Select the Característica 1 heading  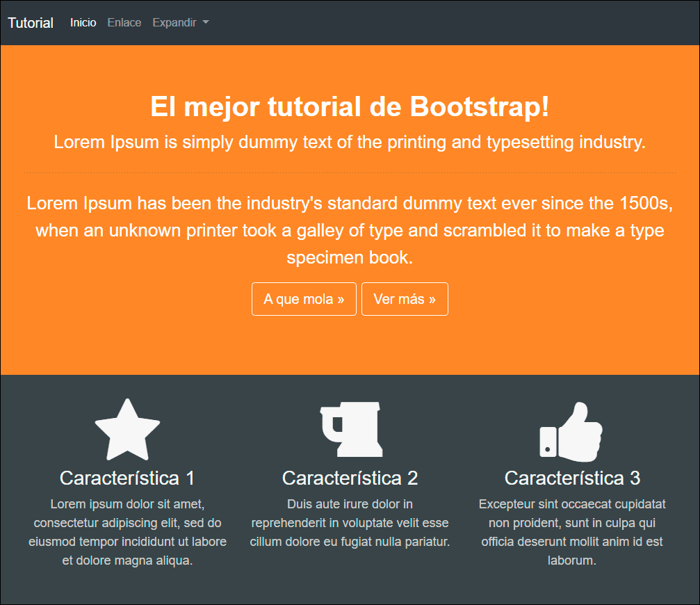pos(127,478)
